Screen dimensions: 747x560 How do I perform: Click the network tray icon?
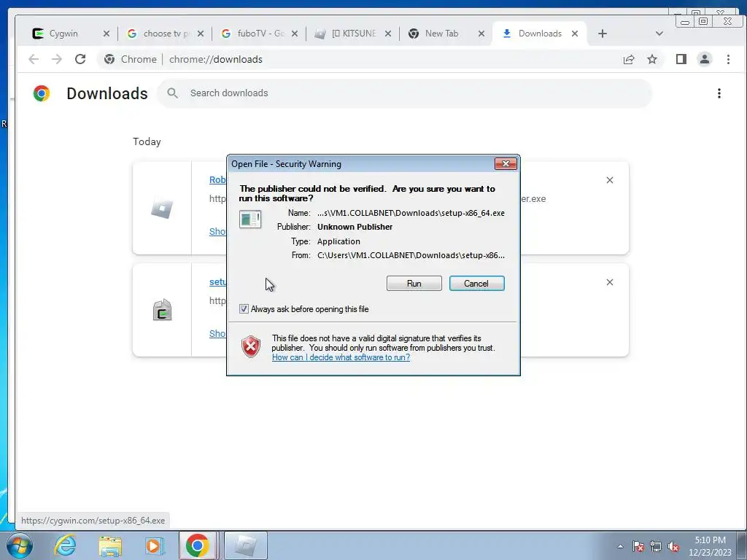656,546
